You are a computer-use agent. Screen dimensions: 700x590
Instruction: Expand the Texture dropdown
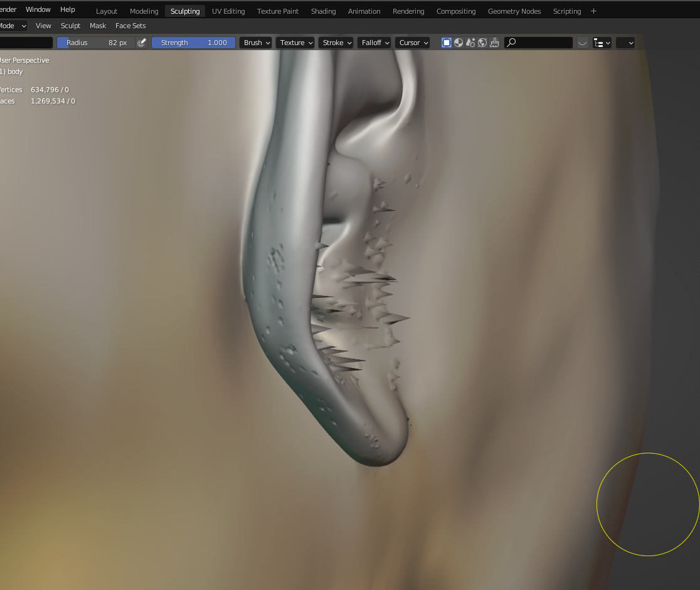pyautogui.click(x=295, y=43)
